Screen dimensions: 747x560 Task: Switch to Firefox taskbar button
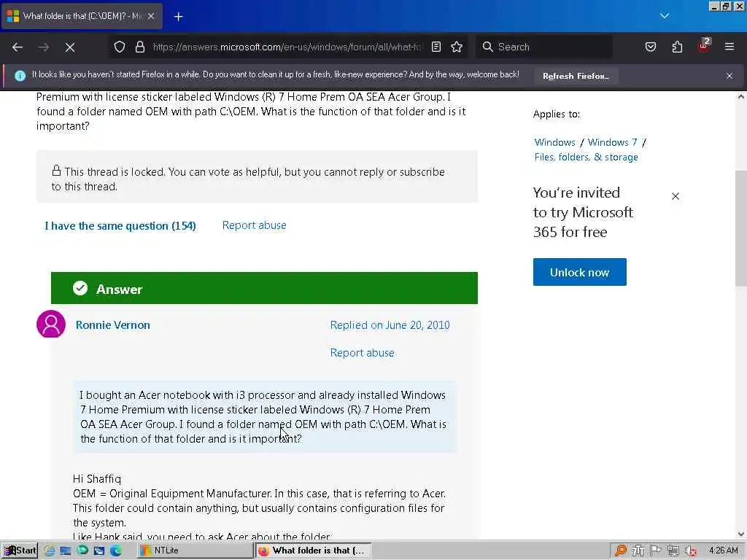click(x=314, y=551)
